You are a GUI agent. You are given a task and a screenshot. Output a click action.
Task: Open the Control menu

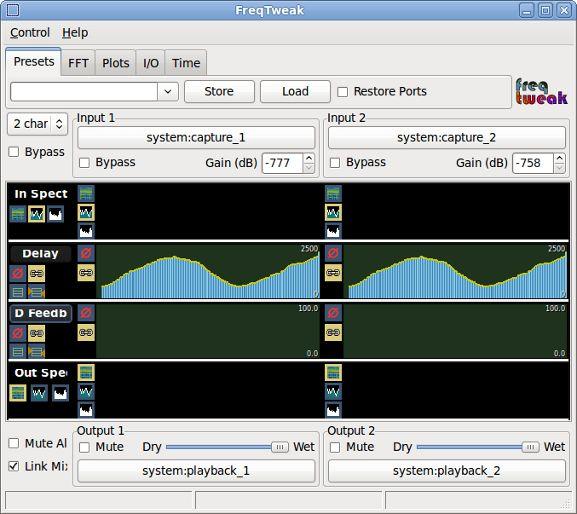(30, 33)
